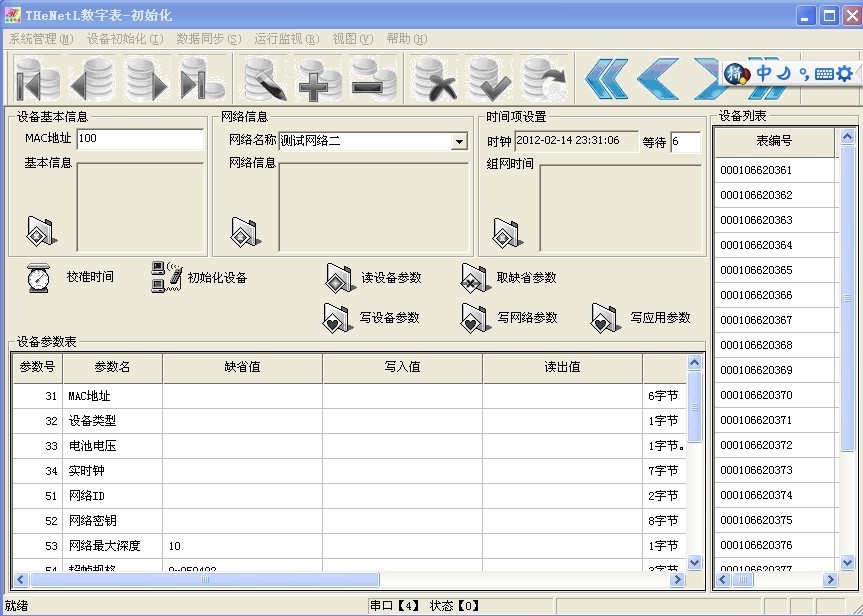Click parameter table horizontal scrollbar right arrow
Image resolution: width=863 pixels, height=616 pixels.
pos(677,579)
